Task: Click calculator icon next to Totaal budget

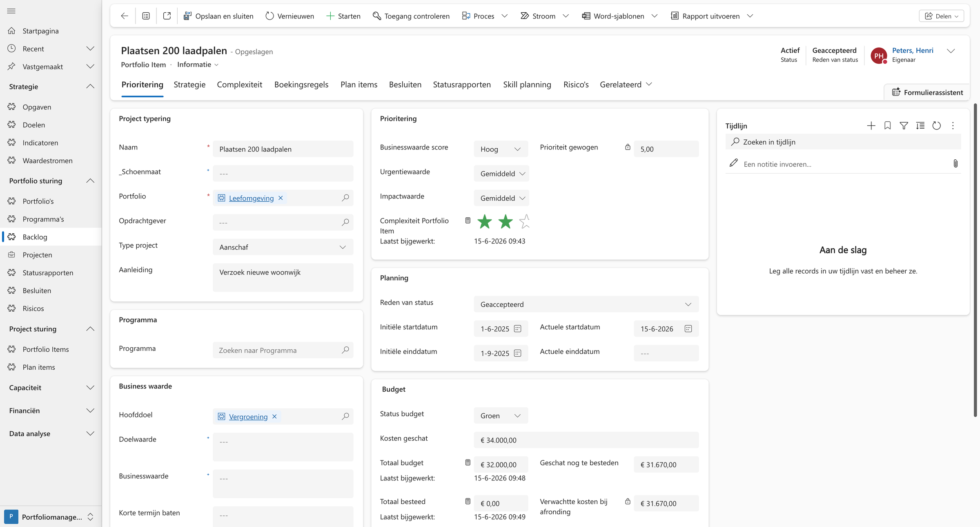Action: (468, 462)
